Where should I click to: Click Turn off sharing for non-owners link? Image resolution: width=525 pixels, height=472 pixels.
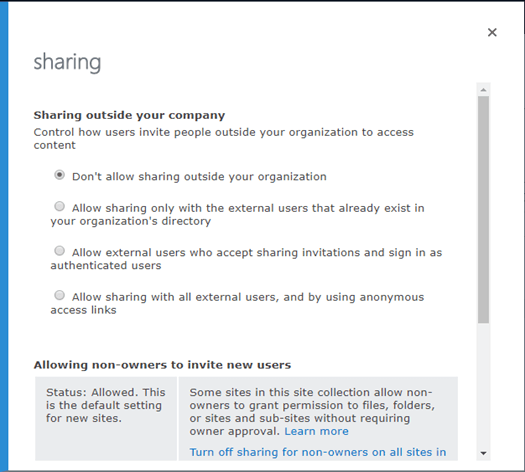pyautogui.click(x=318, y=452)
